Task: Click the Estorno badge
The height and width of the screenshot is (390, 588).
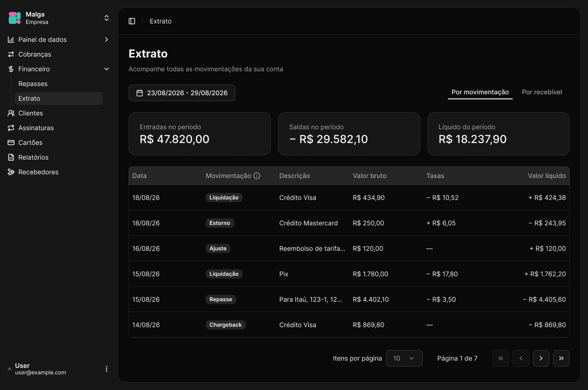Action: click(220, 223)
